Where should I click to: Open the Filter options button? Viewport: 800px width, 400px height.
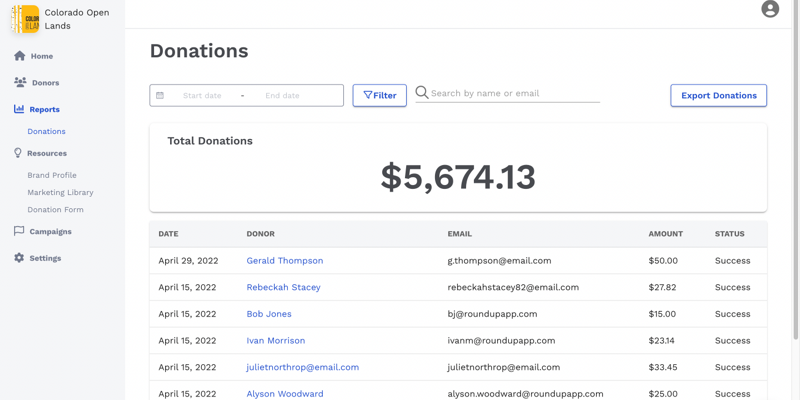click(x=379, y=95)
